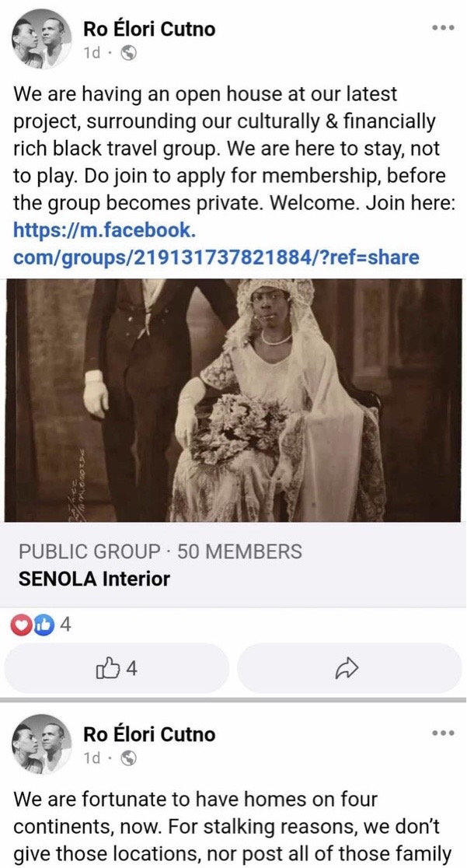Open Ro Élori Cutno name on first post

[x=149, y=29]
